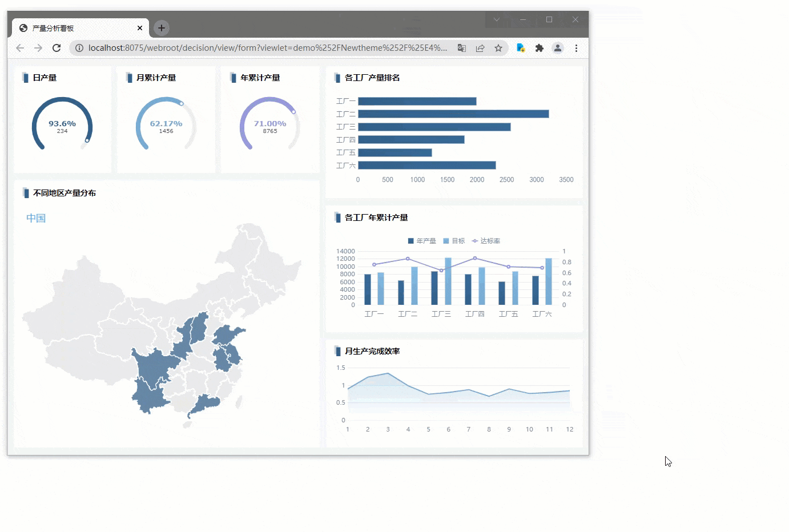
Task: Click the 达标率 data point above 工厂四
Action: click(x=475, y=259)
